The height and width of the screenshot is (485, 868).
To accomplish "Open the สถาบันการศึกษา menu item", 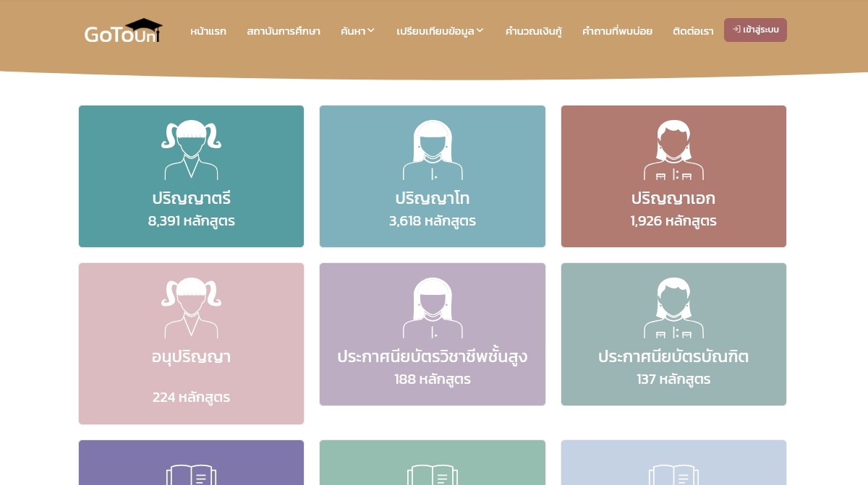I will click(283, 31).
